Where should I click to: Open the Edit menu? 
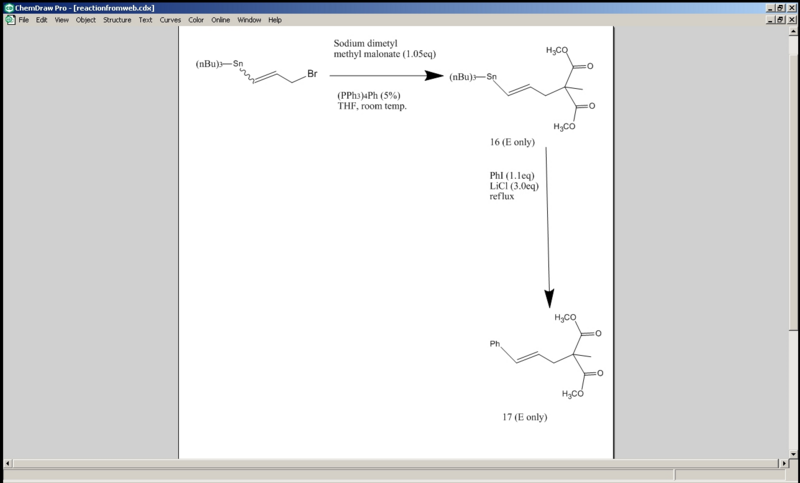pos(41,20)
